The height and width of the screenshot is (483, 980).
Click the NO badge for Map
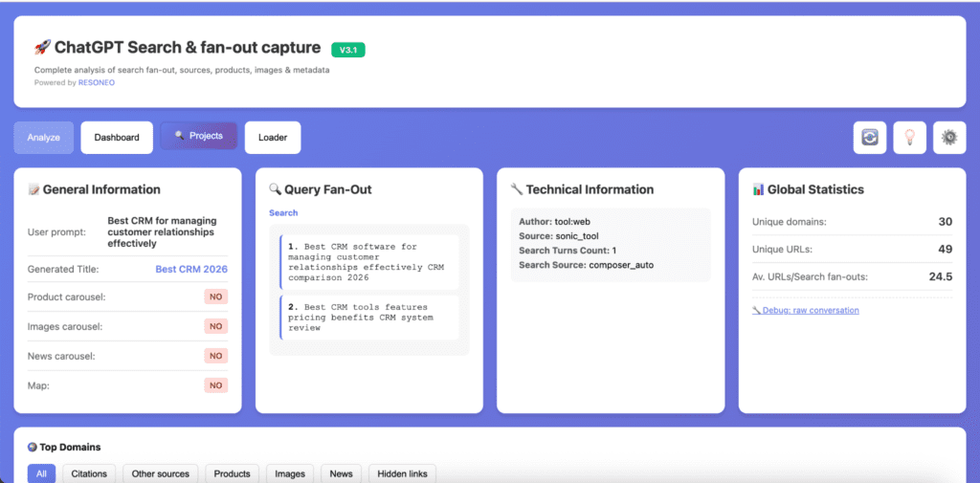[215, 385]
